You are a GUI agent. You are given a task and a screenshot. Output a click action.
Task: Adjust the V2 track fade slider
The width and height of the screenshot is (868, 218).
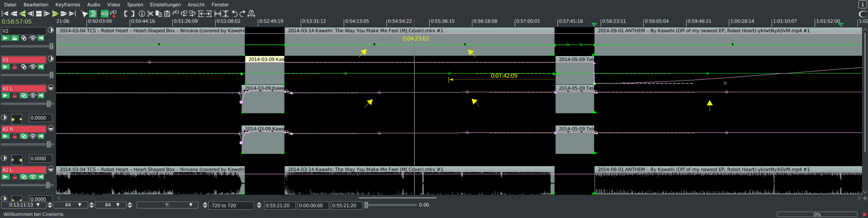[27, 47]
